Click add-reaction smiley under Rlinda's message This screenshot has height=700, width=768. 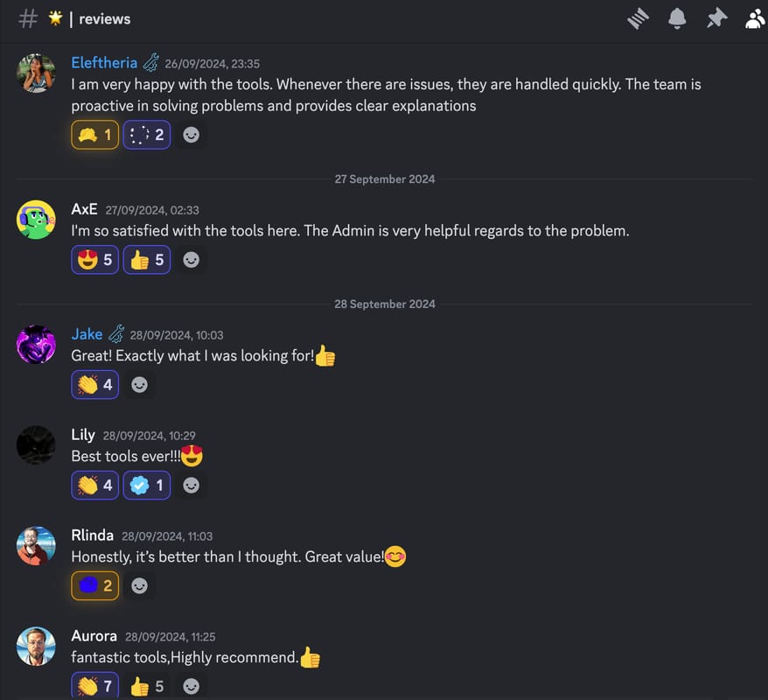(139, 585)
